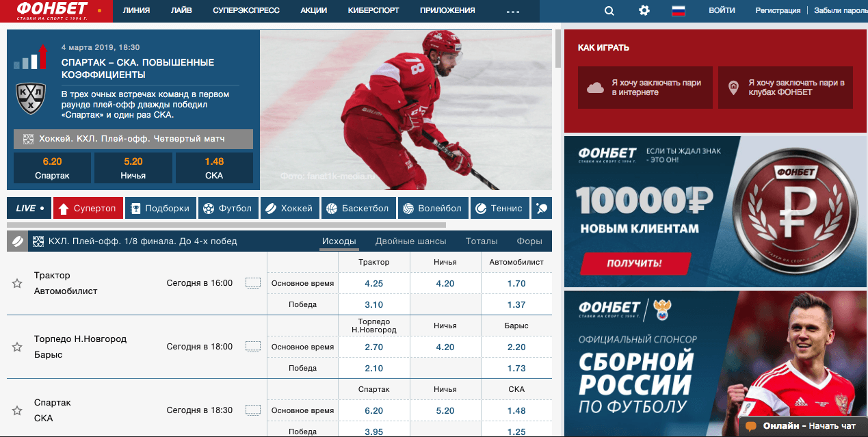Click Хоккей. КХЛ. Плей-офф. Четвертый матч label
This screenshot has width=868, height=437.
click(x=133, y=139)
